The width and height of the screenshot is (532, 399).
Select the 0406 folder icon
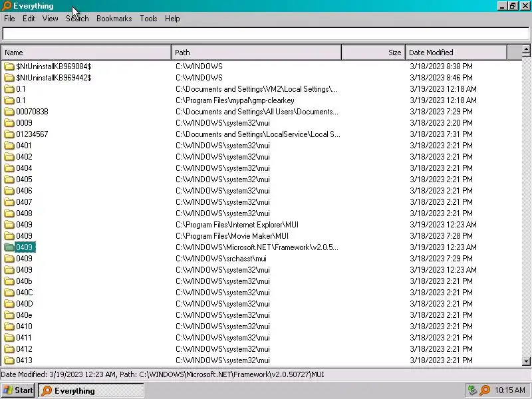[9, 191]
